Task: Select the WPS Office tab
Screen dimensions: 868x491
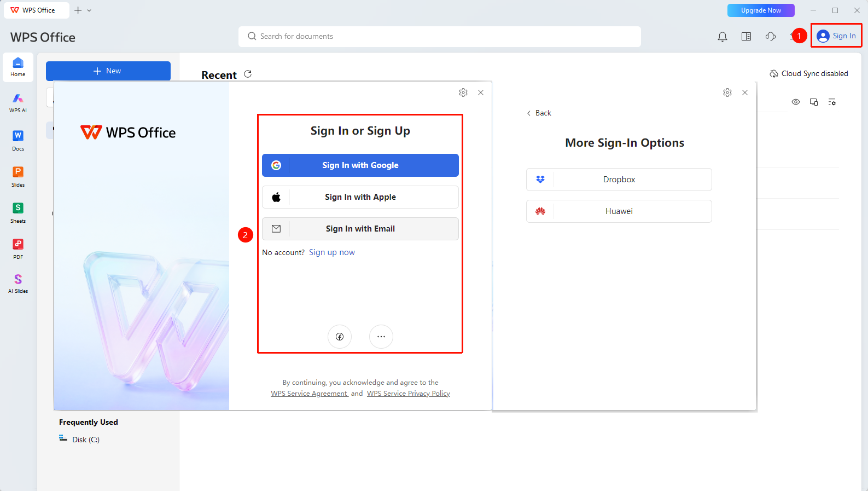Action: (x=37, y=10)
